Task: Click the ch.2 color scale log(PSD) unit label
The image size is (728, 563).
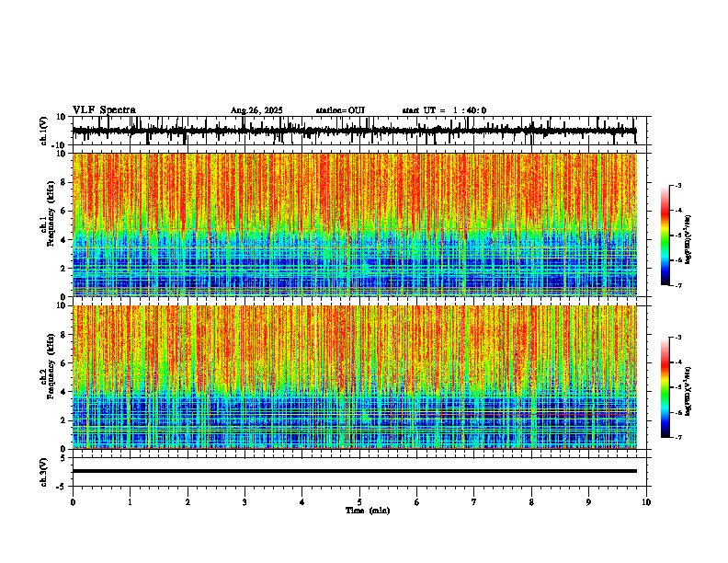Action: (x=688, y=391)
